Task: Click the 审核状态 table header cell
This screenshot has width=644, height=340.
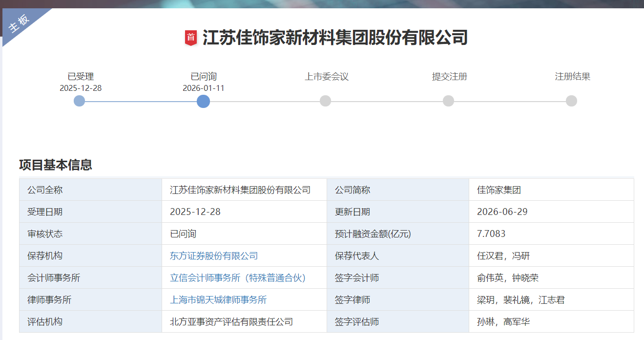Action: click(91, 234)
